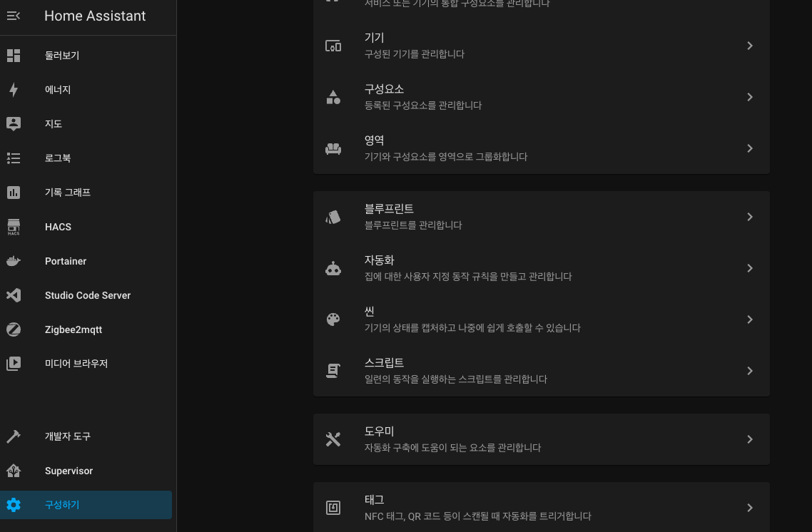Image resolution: width=812 pixels, height=532 pixels.
Task: Expand 블루프린트 row with its chevron
Action: (x=749, y=217)
